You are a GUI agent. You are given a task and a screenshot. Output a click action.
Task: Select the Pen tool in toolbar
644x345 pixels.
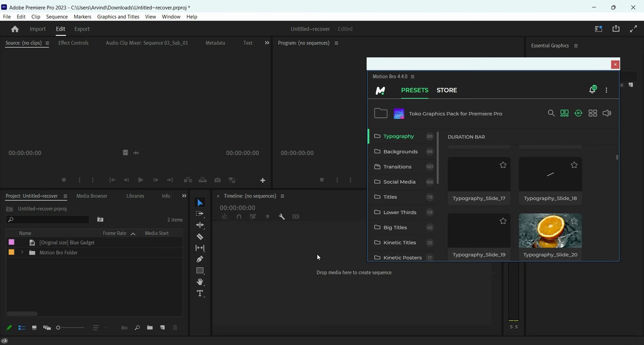point(200,259)
